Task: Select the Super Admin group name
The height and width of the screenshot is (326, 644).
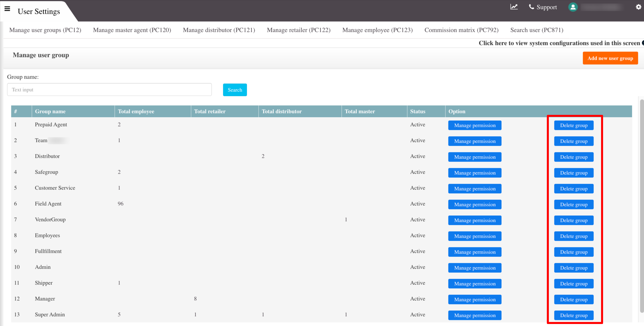Action: [50, 314]
